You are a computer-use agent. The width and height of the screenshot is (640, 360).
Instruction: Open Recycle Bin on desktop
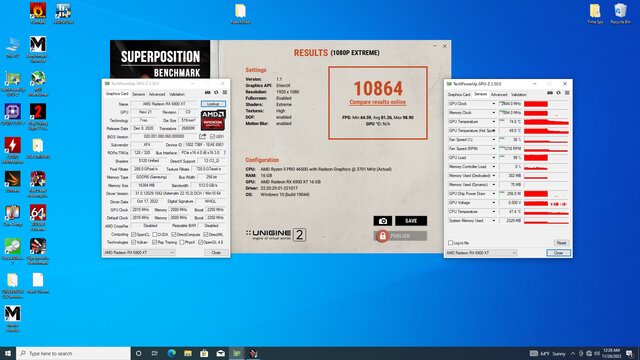coord(620,13)
